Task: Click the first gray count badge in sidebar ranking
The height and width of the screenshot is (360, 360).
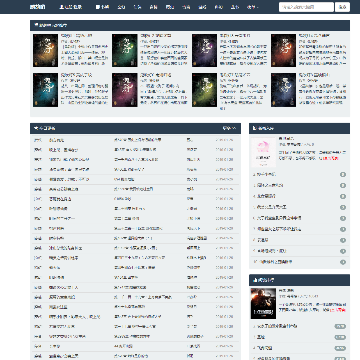Action: coord(343,175)
